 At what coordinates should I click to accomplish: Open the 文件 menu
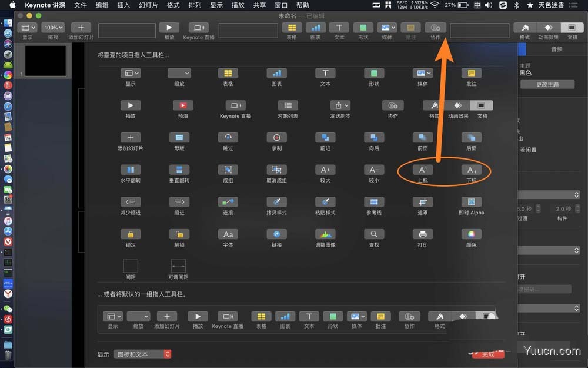point(80,5)
